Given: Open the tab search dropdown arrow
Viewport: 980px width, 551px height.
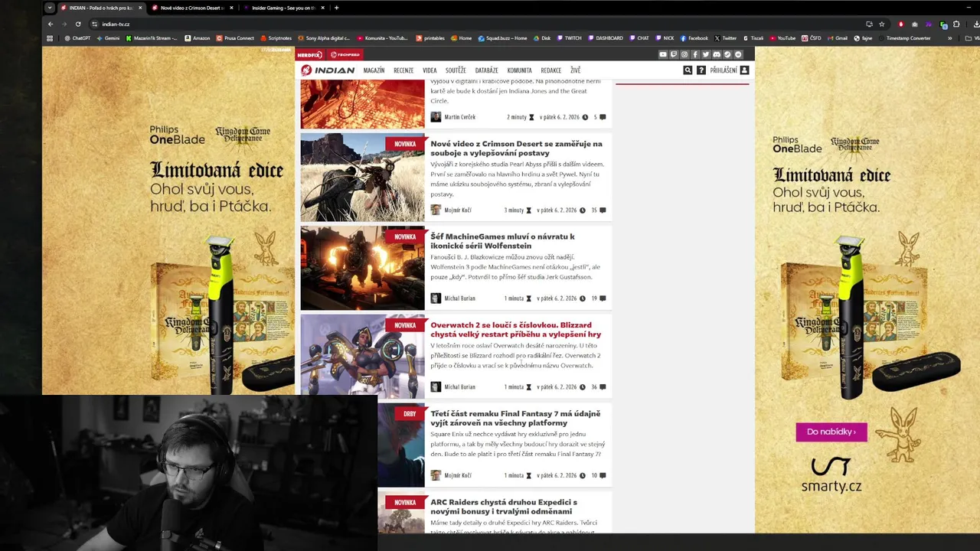Looking at the screenshot, I should pyautogui.click(x=50, y=8).
